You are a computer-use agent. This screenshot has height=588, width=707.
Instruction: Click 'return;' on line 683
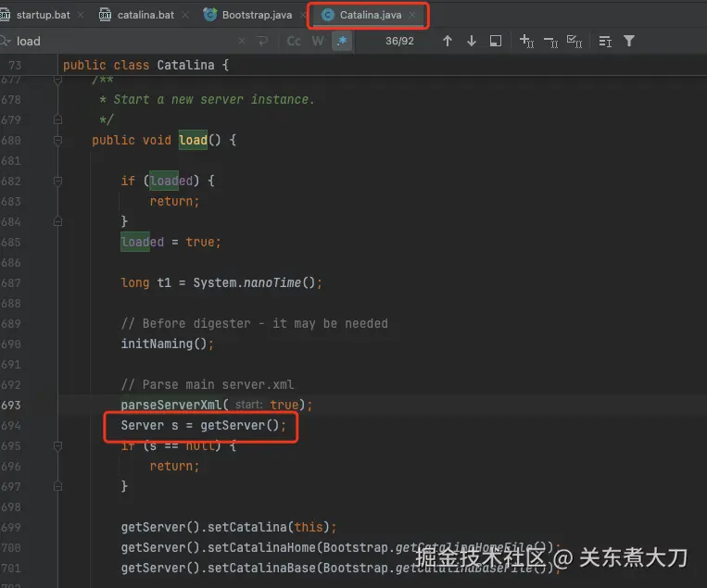point(174,201)
